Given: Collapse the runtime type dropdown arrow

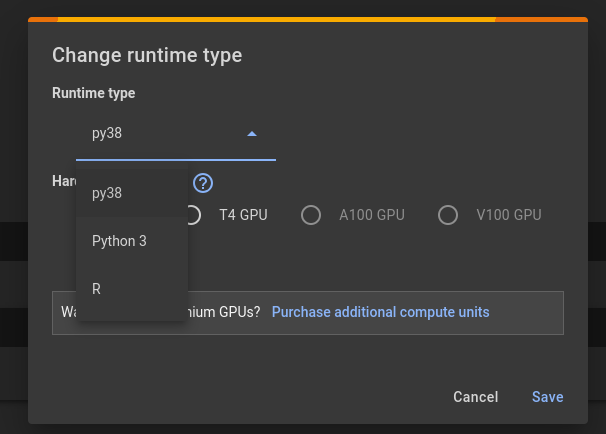Looking at the screenshot, I should (252, 133).
